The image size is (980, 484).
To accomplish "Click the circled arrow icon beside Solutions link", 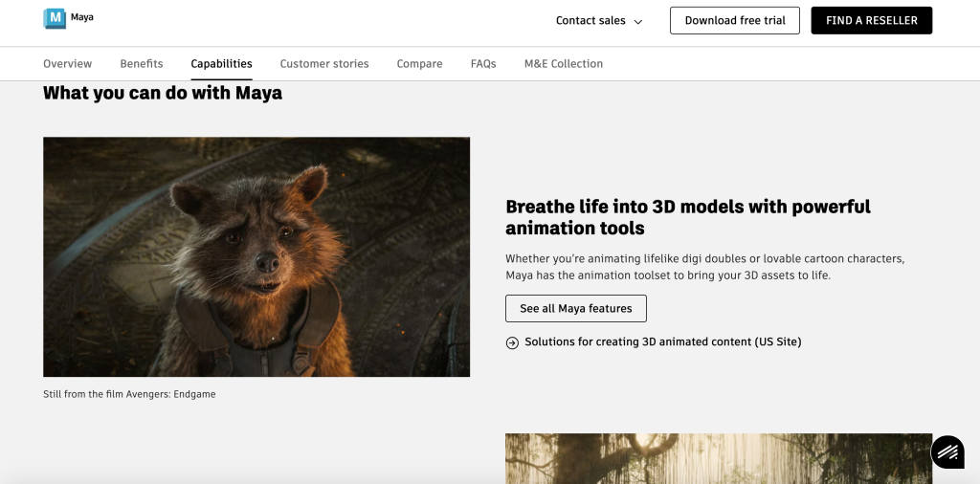I will coord(512,342).
